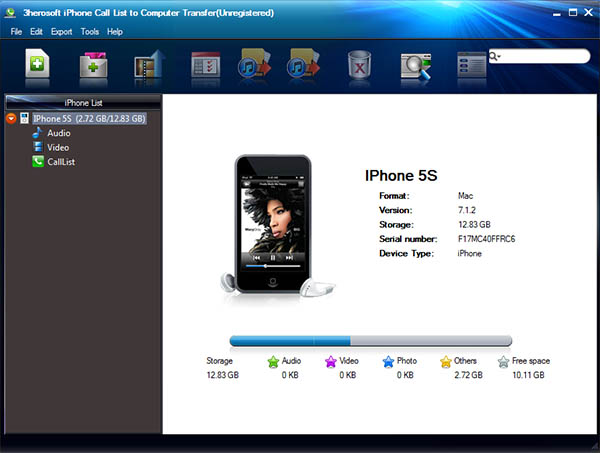Open the Audio category in sidebar
The width and height of the screenshot is (600, 453).
[x=58, y=133]
